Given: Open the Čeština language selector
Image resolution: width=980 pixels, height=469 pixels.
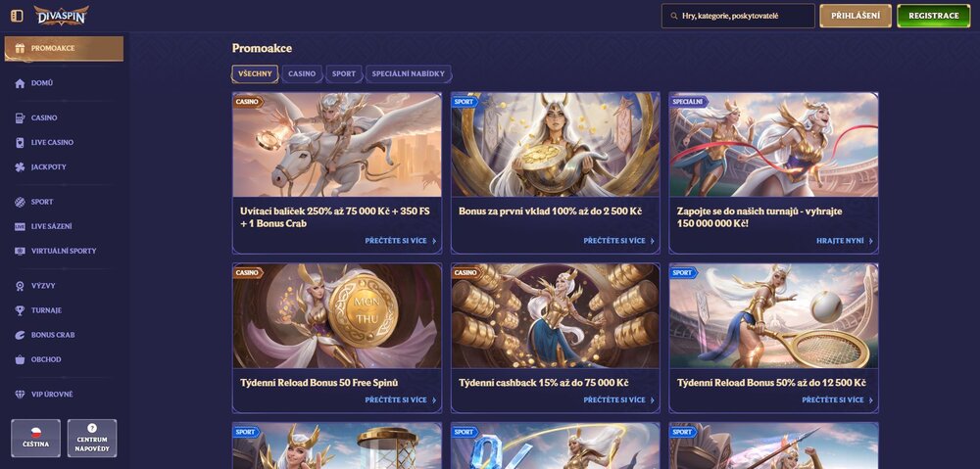Looking at the screenshot, I should coord(35,438).
